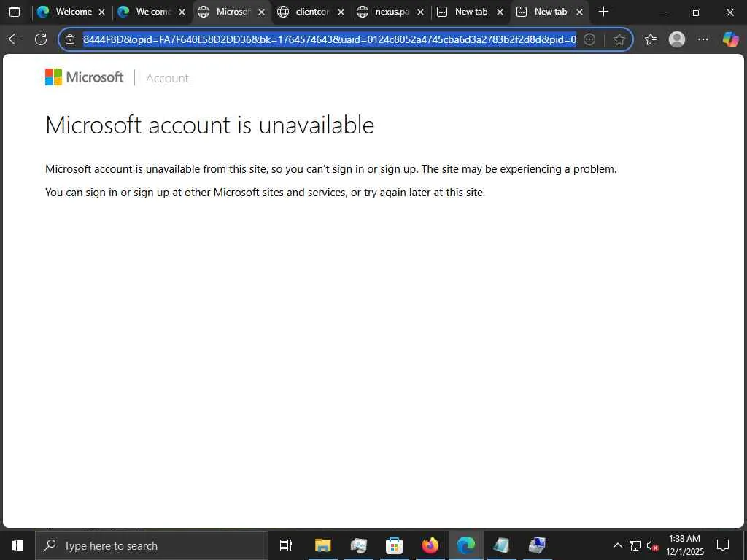
Task: Switch to the first Welcome tab
Action: pyautogui.click(x=71, y=12)
